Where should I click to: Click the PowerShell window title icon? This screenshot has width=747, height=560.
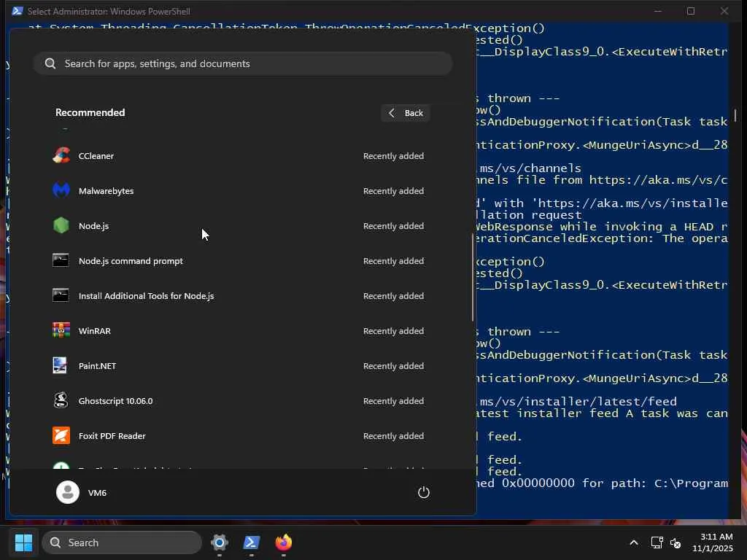[18, 11]
